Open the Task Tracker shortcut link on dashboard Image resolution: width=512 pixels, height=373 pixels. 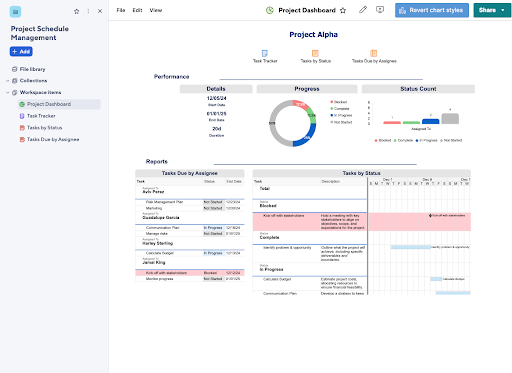pos(265,61)
